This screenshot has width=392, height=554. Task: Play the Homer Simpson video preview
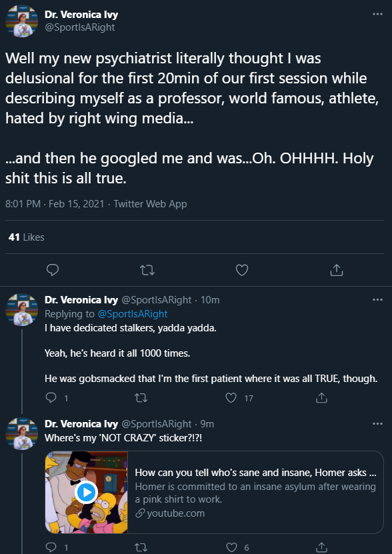86,492
